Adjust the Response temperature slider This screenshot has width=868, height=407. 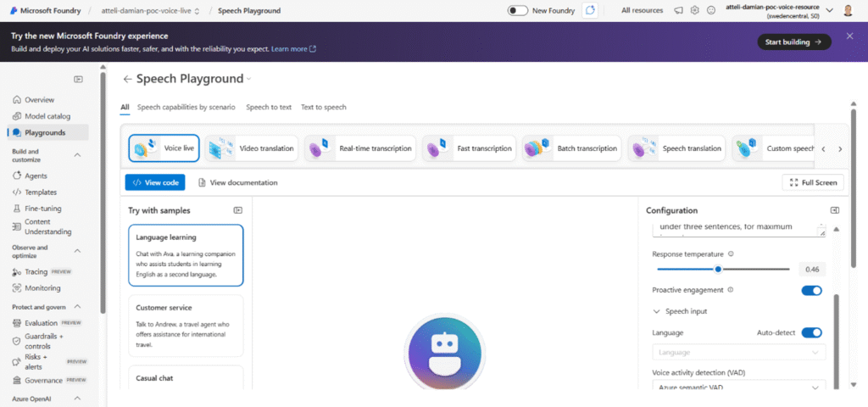[x=718, y=269]
